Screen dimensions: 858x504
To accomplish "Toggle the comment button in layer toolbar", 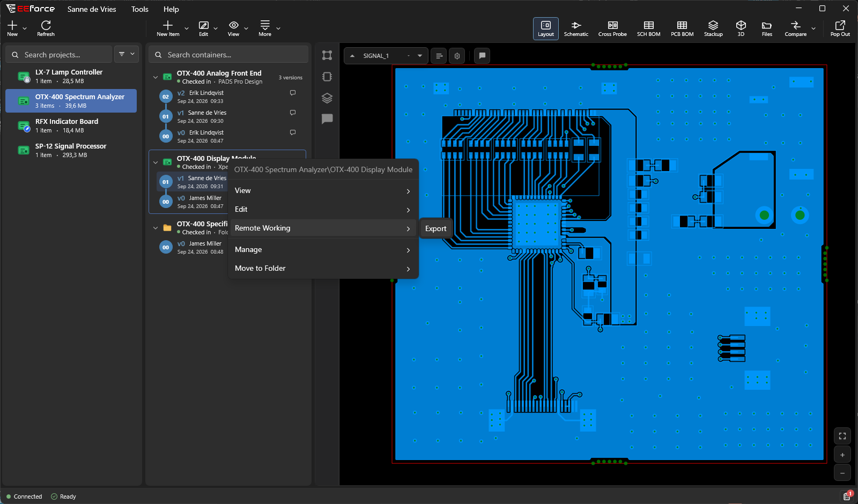I will pyautogui.click(x=482, y=56).
